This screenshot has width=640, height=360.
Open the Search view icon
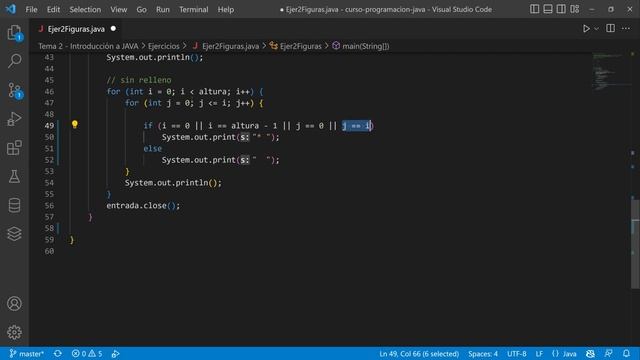pos(14,61)
